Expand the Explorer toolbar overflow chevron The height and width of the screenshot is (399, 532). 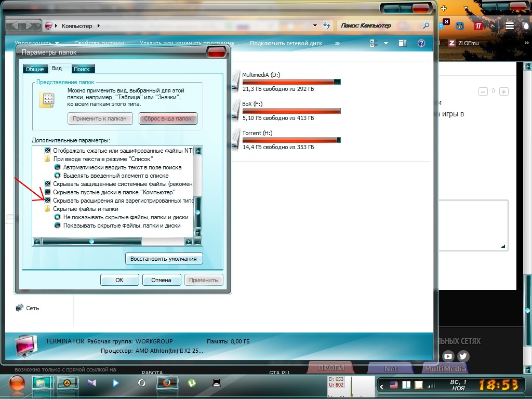(337, 43)
